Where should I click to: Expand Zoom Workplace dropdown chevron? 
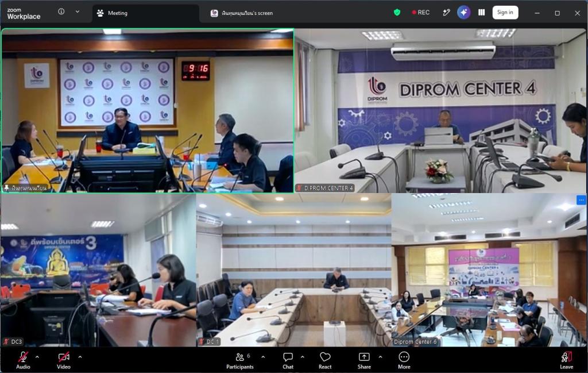tap(78, 11)
